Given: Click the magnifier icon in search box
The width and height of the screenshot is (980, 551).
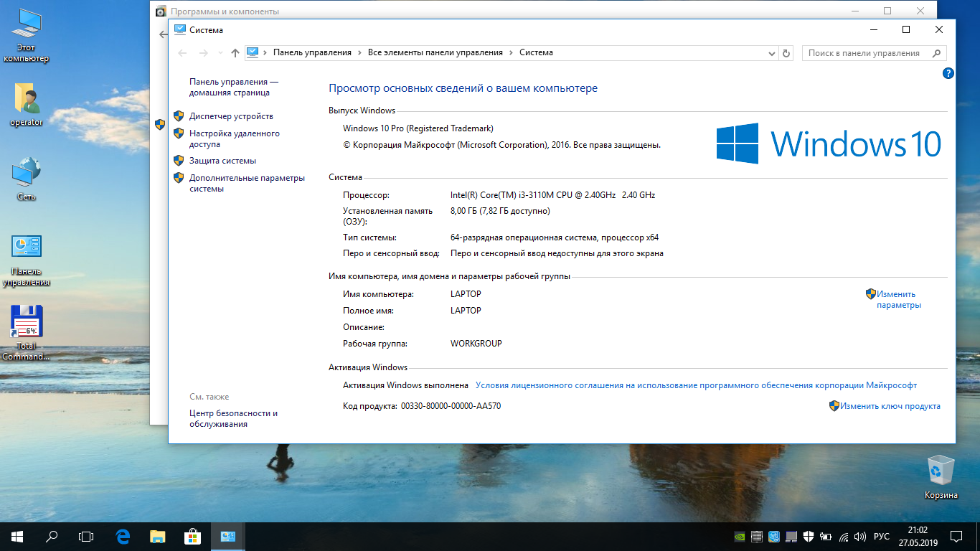Looking at the screenshot, I should click(x=936, y=53).
